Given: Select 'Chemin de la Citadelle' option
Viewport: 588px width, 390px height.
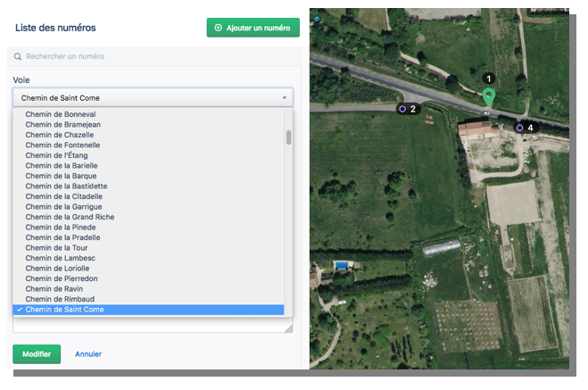Looking at the screenshot, I should coord(64,196).
